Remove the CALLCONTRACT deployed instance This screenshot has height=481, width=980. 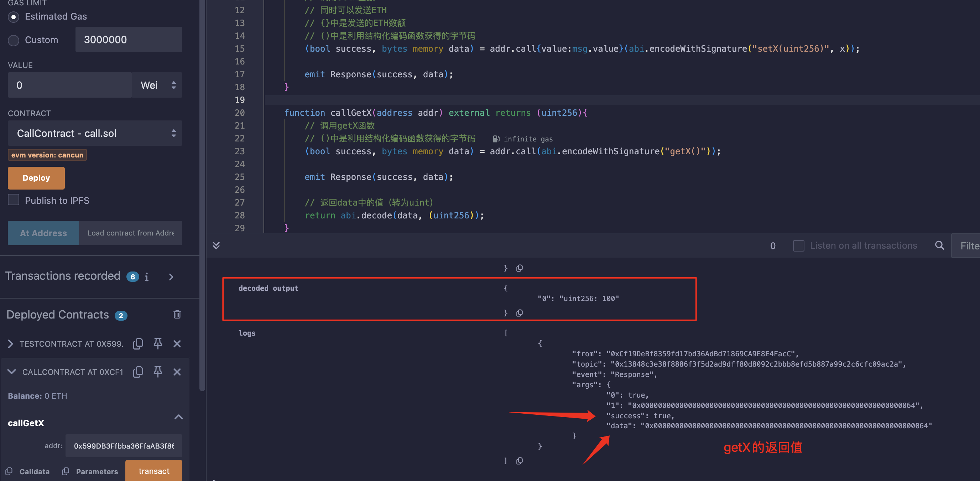click(x=177, y=372)
